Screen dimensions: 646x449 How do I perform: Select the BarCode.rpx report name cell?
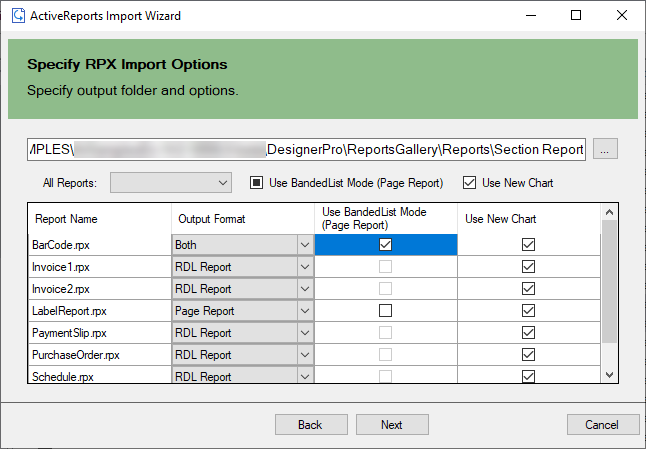pyautogui.click(x=100, y=245)
